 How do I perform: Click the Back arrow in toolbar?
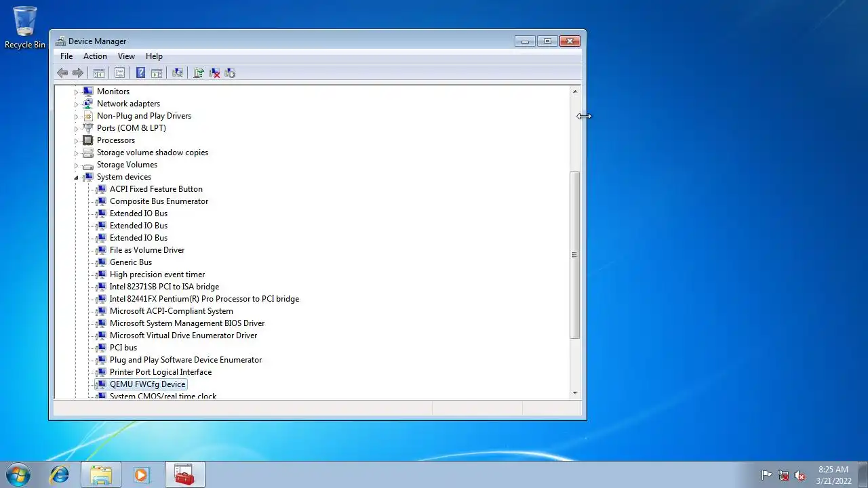62,73
